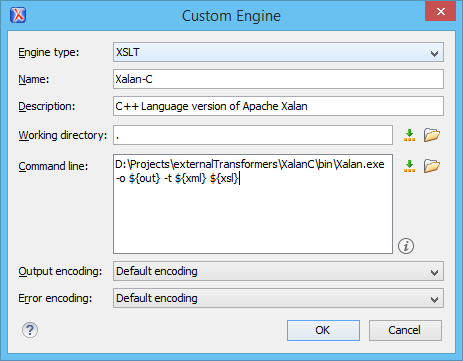Browse for executable next to Command line
Image resolution: width=463 pixels, height=361 pixels.
432,166
